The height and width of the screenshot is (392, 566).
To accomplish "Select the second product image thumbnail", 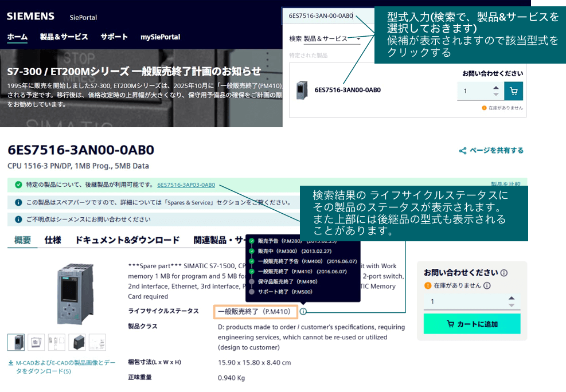I will 36,342.
